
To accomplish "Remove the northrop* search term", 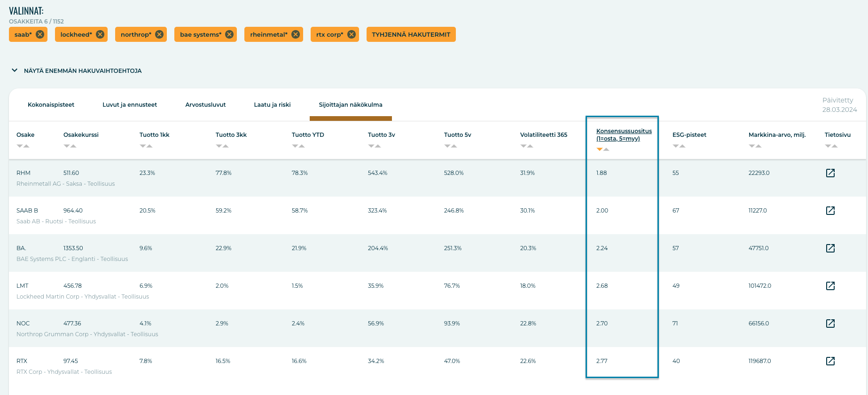I will click(x=159, y=34).
